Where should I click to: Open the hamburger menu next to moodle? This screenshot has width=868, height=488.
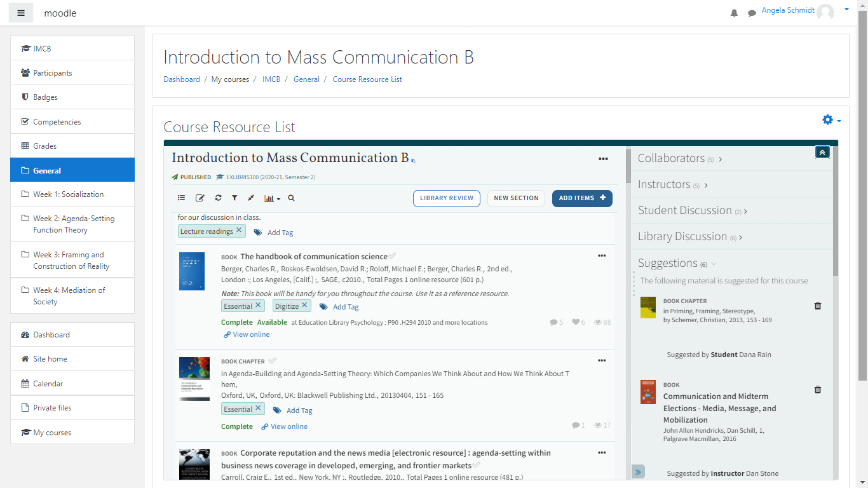pos(21,13)
